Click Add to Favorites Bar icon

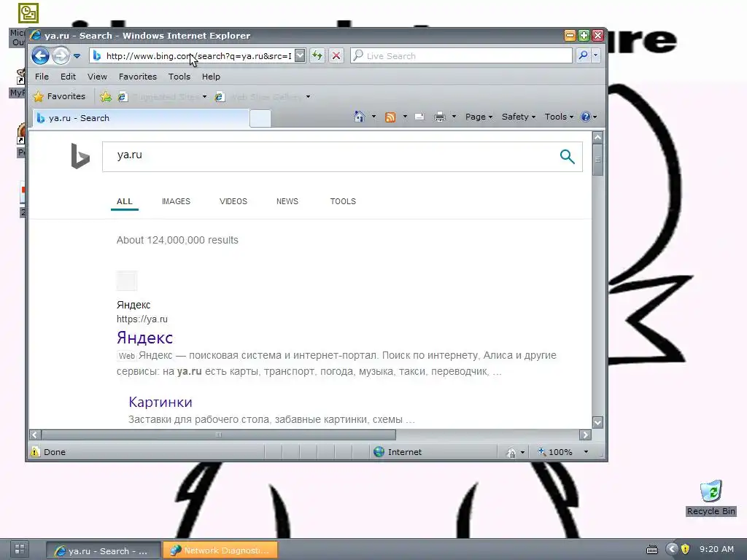pyautogui.click(x=106, y=97)
